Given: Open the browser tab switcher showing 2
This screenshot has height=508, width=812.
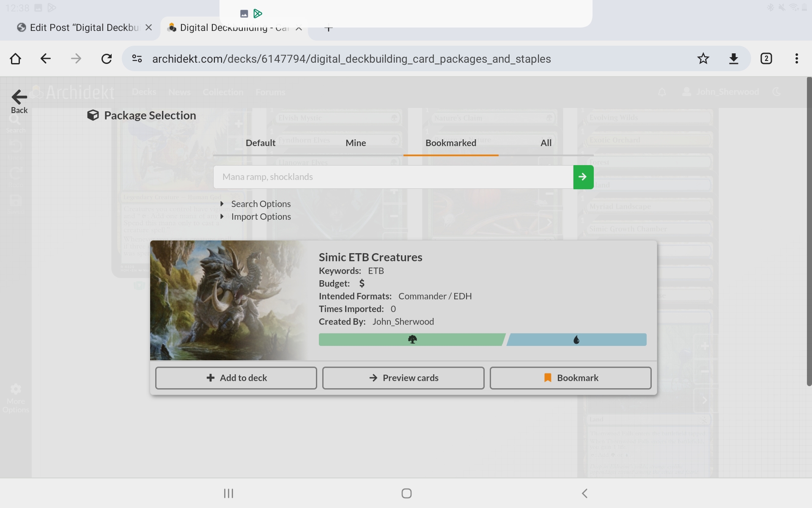Looking at the screenshot, I should (766, 58).
